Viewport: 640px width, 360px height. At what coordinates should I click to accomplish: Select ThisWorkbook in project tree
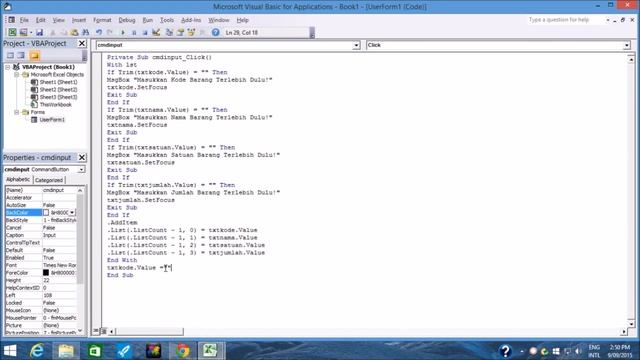point(56,104)
